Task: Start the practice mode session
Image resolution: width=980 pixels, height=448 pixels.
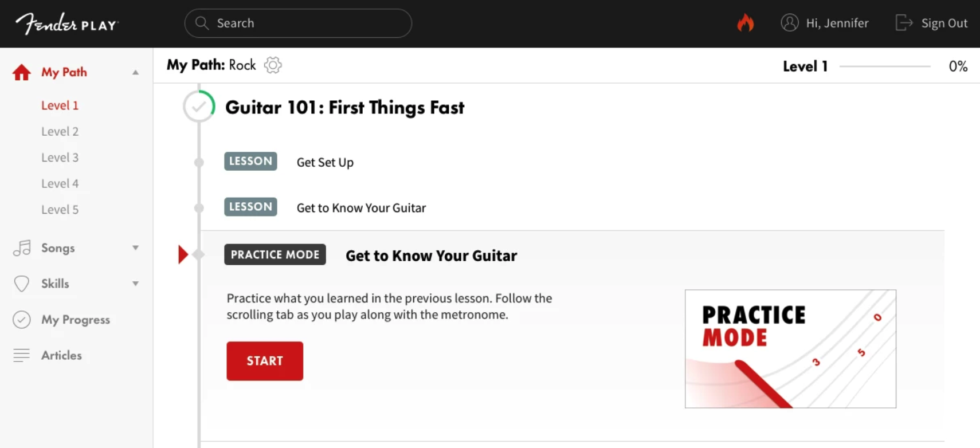Action: (x=265, y=361)
